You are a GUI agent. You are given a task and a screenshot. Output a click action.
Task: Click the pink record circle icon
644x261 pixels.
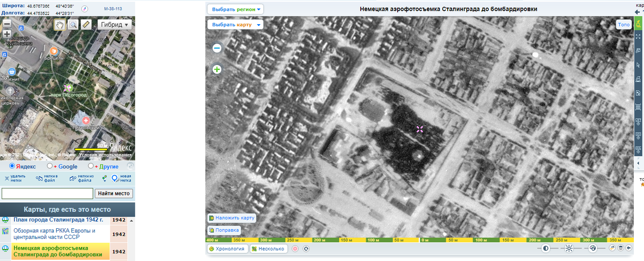(x=295, y=249)
